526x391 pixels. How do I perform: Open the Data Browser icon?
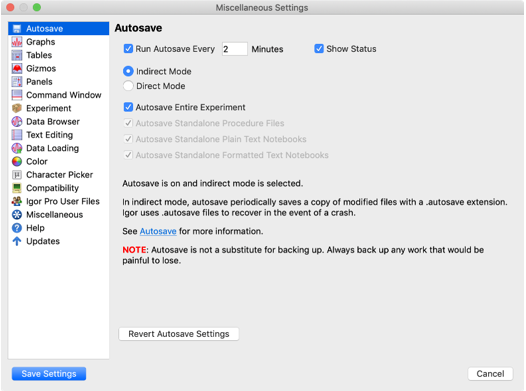pyautogui.click(x=17, y=121)
